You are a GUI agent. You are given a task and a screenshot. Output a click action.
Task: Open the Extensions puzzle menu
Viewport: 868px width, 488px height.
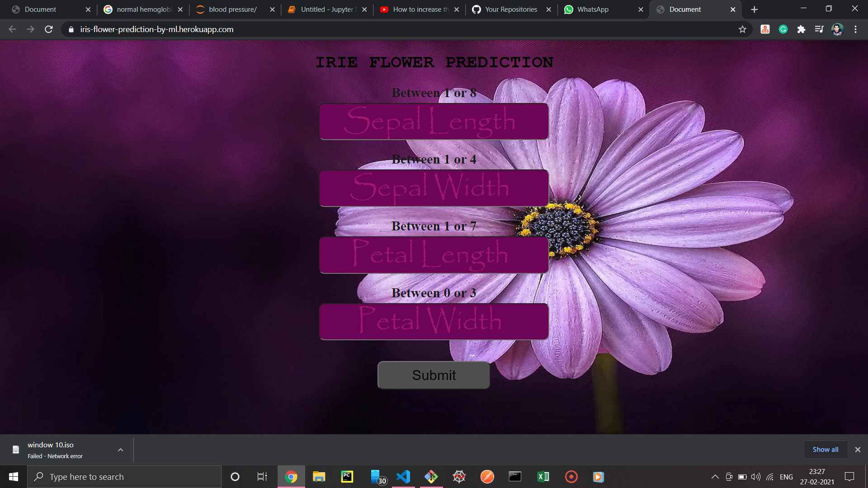pyautogui.click(x=801, y=29)
